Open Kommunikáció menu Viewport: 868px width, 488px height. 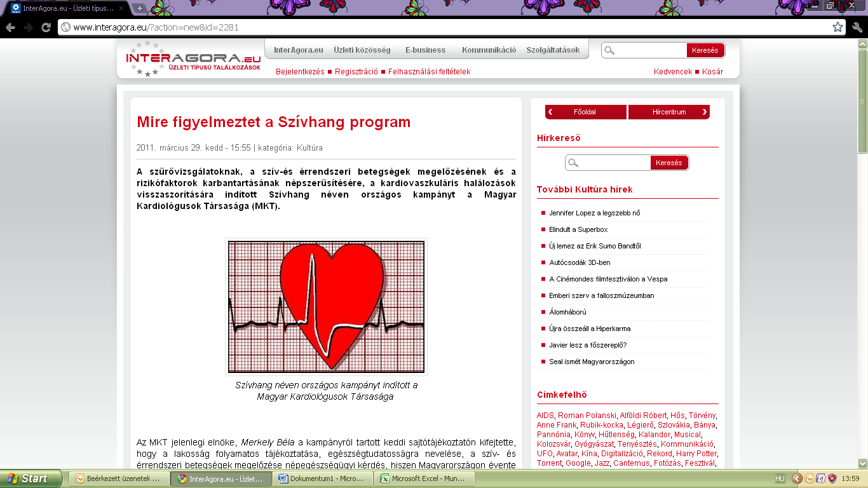(x=489, y=50)
